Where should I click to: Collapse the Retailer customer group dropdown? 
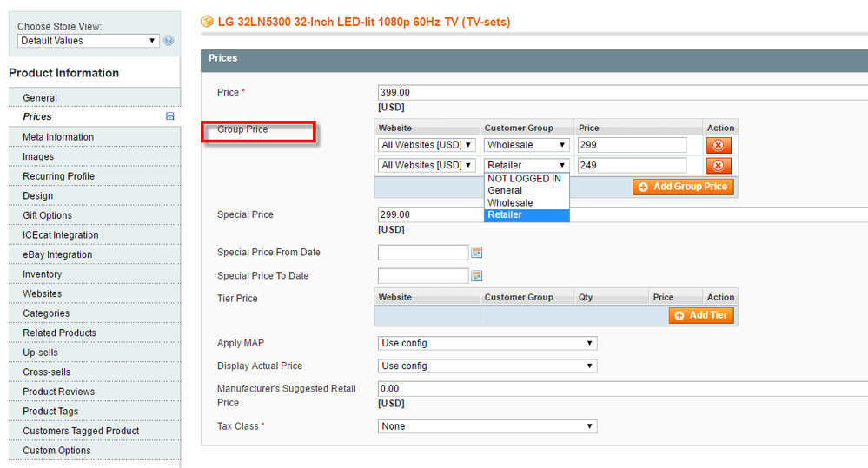pyautogui.click(x=527, y=165)
